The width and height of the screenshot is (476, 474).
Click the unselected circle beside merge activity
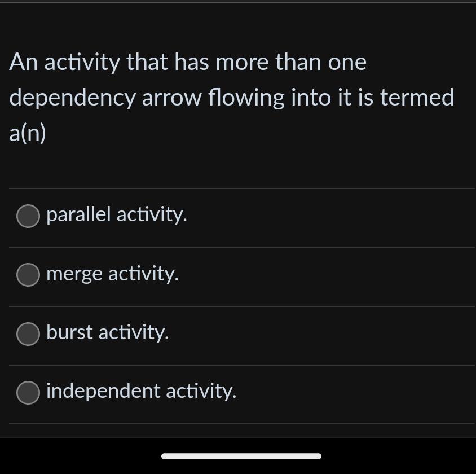point(28,275)
